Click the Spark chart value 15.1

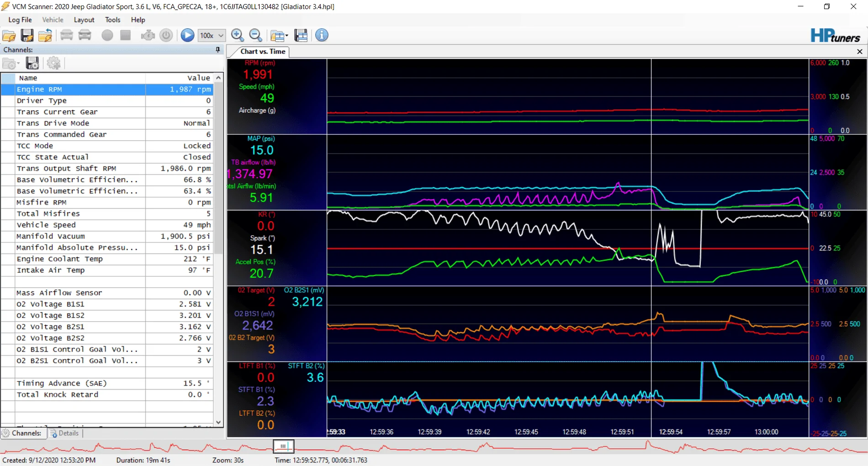pos(261,250)
